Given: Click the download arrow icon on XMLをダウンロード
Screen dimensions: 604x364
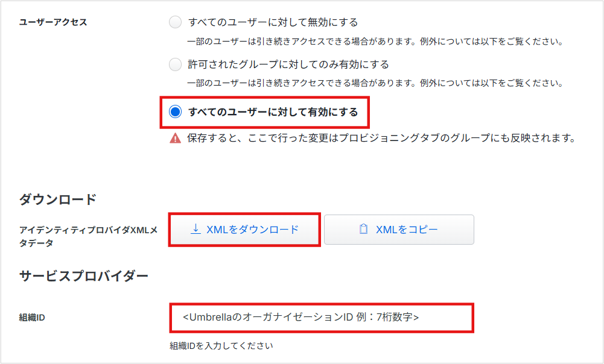Looking at the screenshot, I should click(x=195, y=229).
